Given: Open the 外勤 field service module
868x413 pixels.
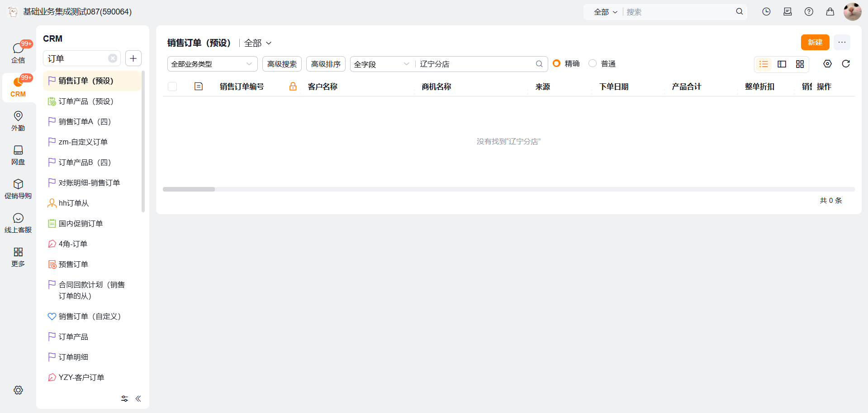Looking at the screenshot, I should (x=18, y=121).
